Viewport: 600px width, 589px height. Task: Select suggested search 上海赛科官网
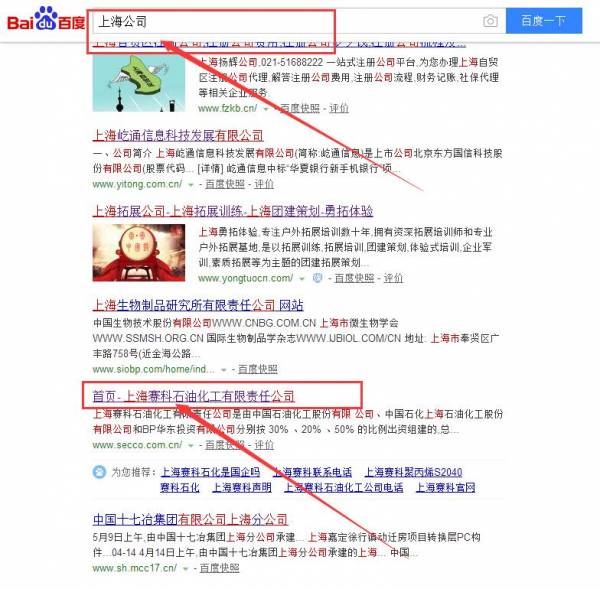(x=445, y=487)
